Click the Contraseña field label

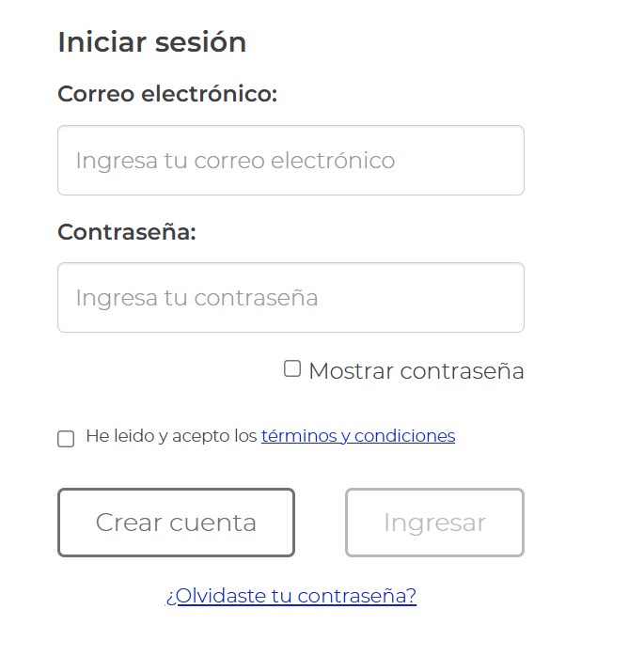(127, 232)
